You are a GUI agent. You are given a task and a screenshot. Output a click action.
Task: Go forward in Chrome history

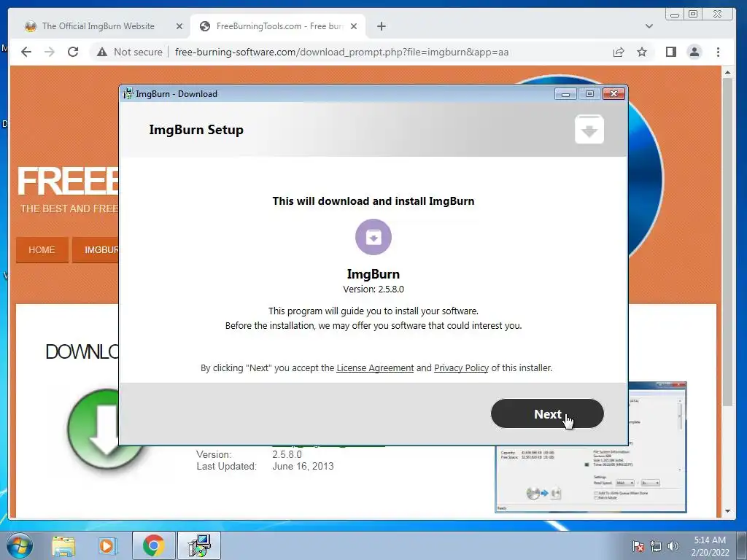50,52
